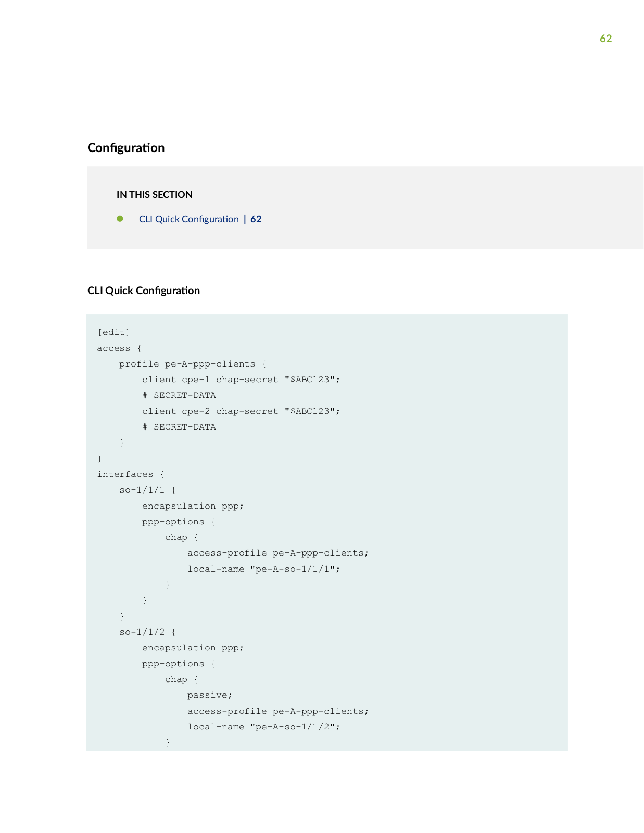Click the CLI Quick Configuration subheading
The width and height of the screenshot is (644, 833).
pos(144,291)
